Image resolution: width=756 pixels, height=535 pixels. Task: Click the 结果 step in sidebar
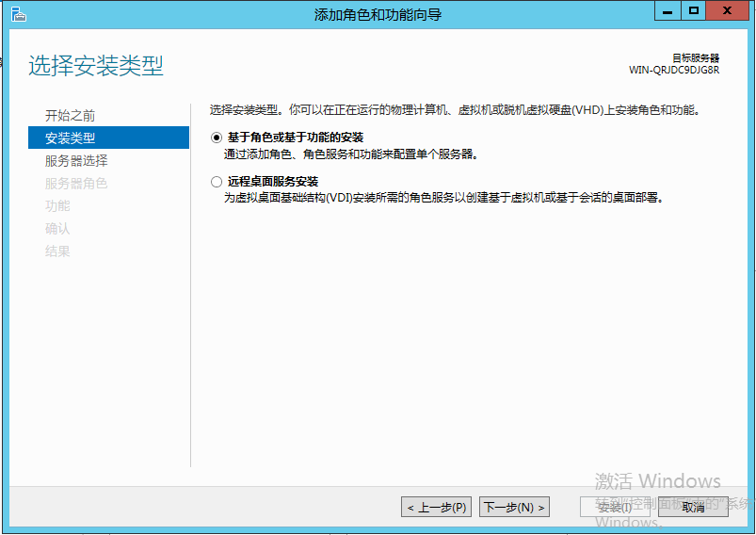[x=57, y=251]
